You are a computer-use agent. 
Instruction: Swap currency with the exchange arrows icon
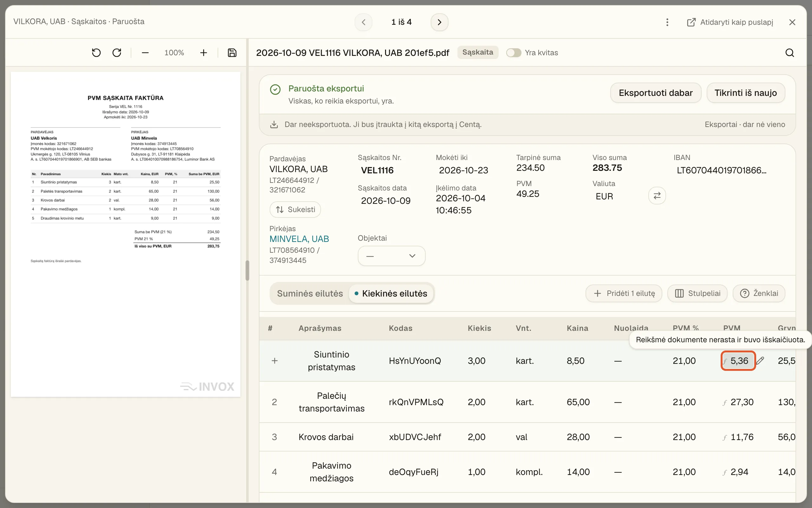tap(657, 196)
